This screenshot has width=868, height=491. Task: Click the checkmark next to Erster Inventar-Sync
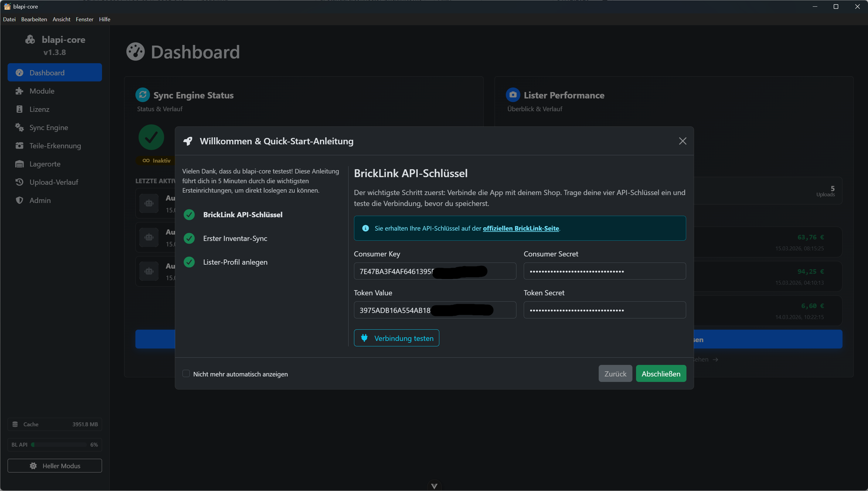click(x=189, y=239)
